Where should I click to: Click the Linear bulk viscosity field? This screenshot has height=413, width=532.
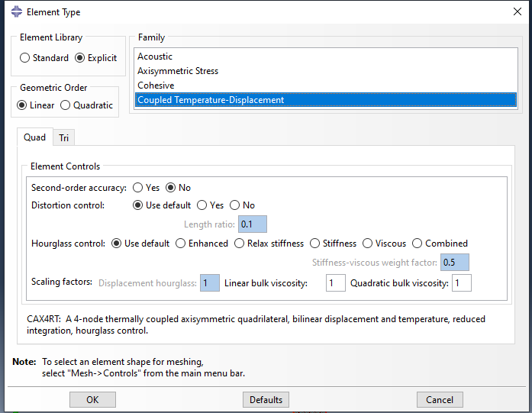click(335, 283)
